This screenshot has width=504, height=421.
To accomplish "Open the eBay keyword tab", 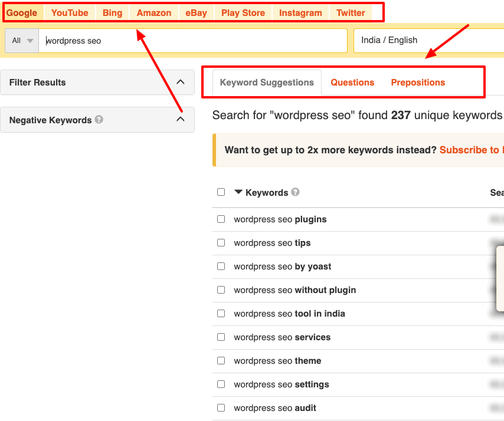I will click(x=196, y=13).
